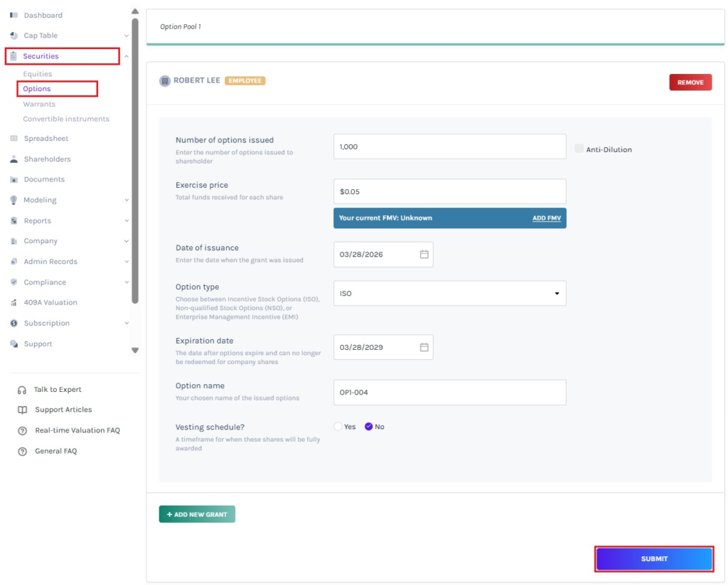Screen dimensions: 728x586
Task: Click the ADD FMV link
Action: point(546,218)
